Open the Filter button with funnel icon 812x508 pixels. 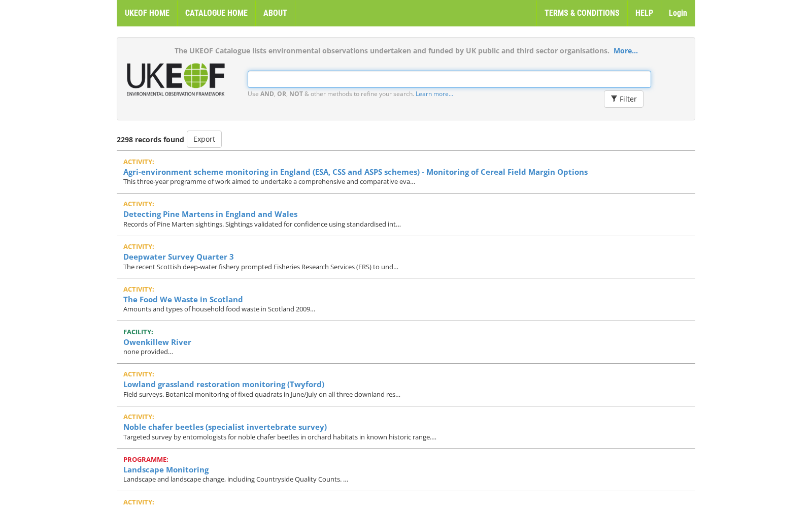pos(623,99)
